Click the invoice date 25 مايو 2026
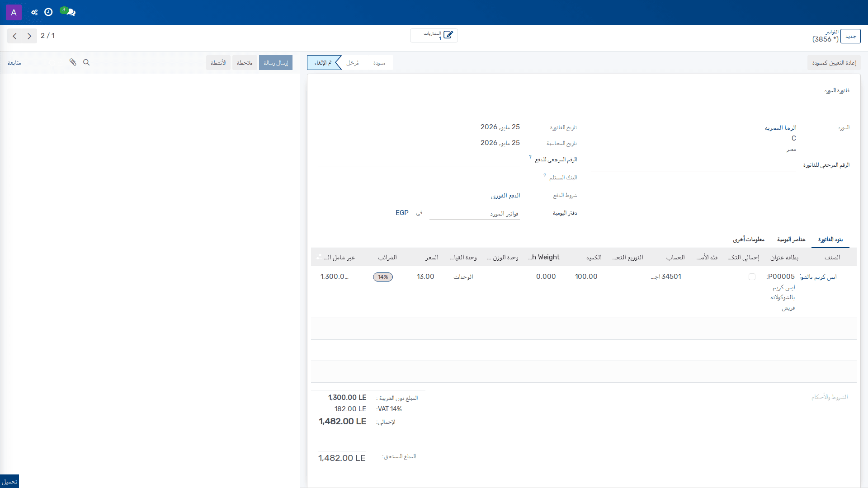The image size is (868, 488). 500,127
